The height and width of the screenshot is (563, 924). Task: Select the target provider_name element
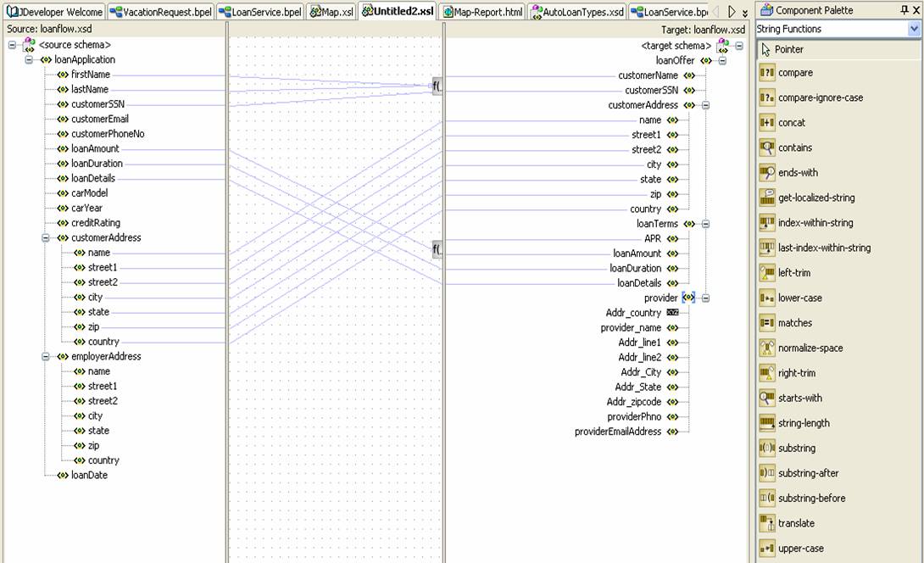(631, 328)
